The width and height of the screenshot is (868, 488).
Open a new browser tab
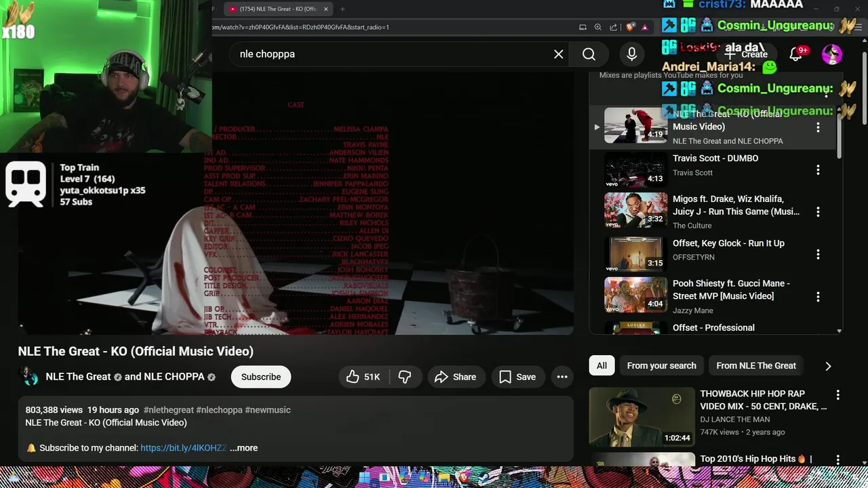[342, 9]
